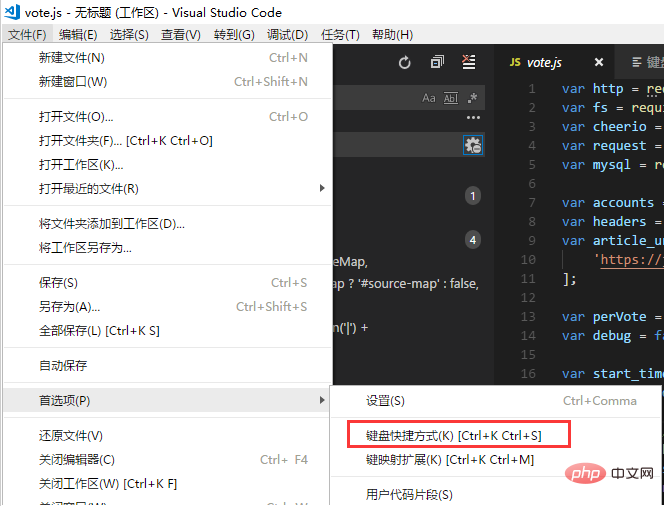
Task: Click the code line var mysql
Action: click(613, 165)
